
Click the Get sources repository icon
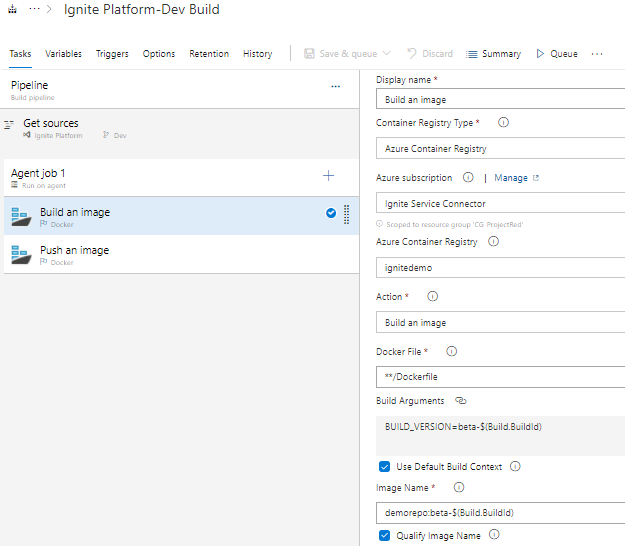pos(27,135)
